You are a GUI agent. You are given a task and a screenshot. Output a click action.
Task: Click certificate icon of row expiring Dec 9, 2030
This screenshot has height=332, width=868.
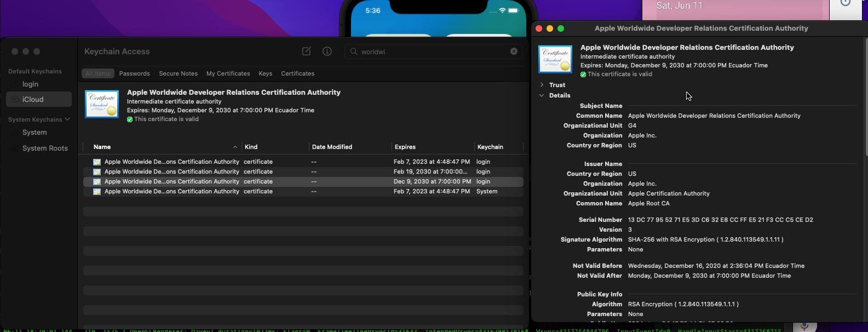pyautogui.click(x=97, y=182)
